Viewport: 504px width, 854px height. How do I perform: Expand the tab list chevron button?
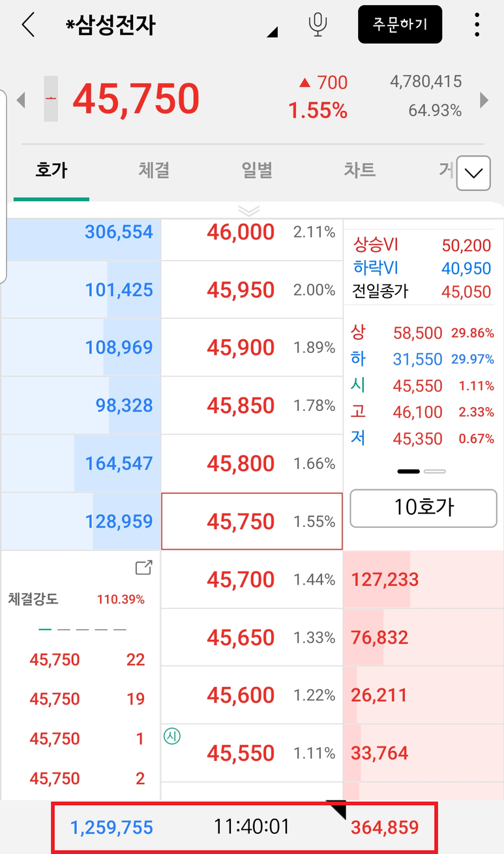tap(473, 173)
